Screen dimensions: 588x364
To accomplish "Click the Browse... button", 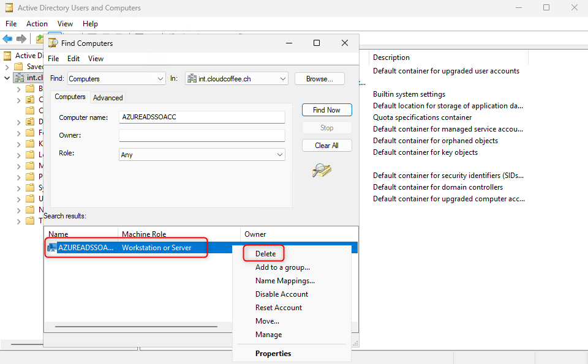I will (x=319, y=79).
